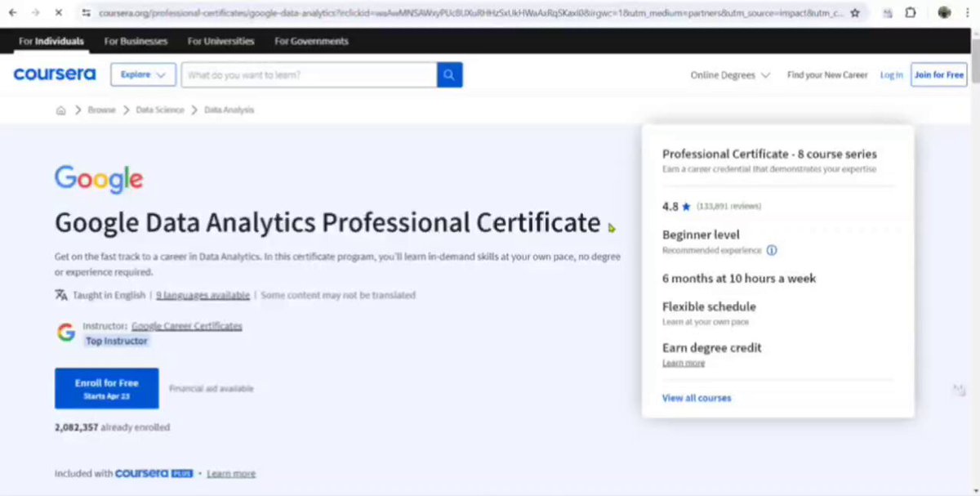Click Find your New Career

coord(827,74)
